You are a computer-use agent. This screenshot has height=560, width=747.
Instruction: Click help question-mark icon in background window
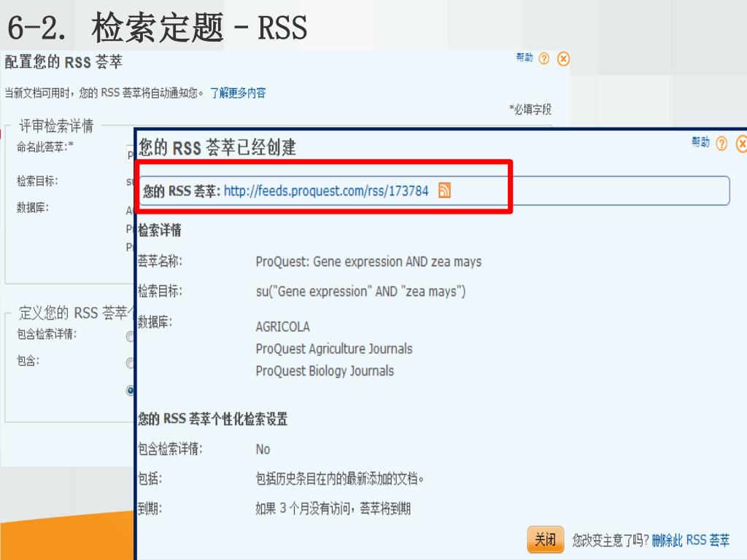(x=543, y=58)
